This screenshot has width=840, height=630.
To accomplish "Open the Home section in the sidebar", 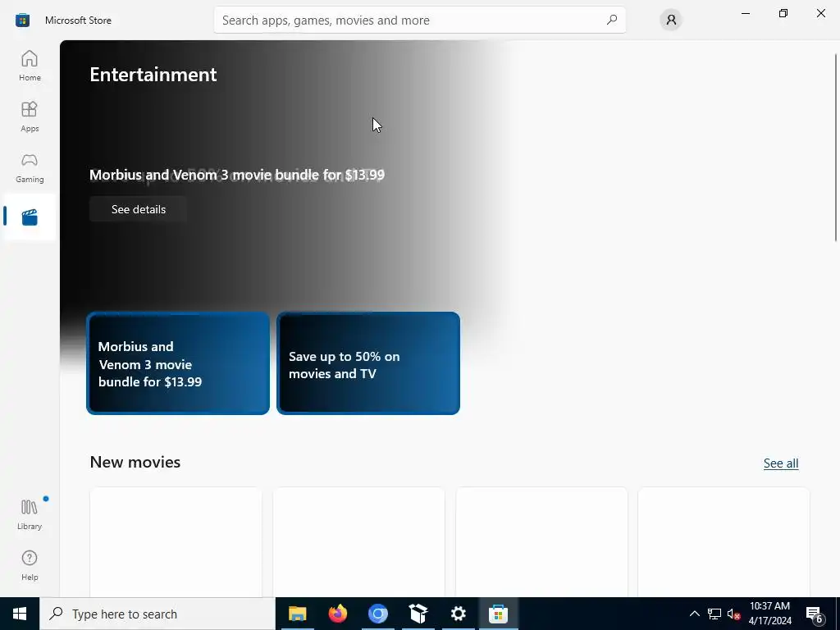I will [30, 66].
